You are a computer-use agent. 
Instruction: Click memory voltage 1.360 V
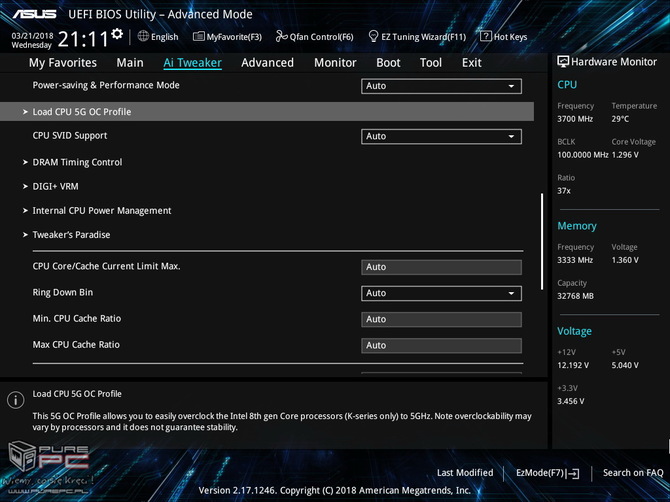tap(625, 260)
